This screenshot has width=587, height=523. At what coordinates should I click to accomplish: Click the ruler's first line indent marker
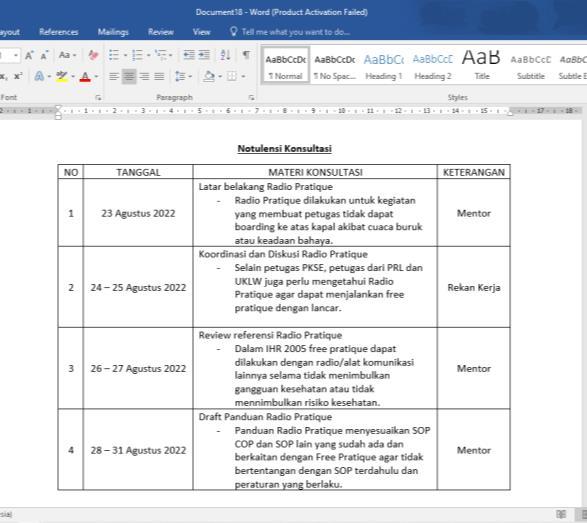(58, 108)
